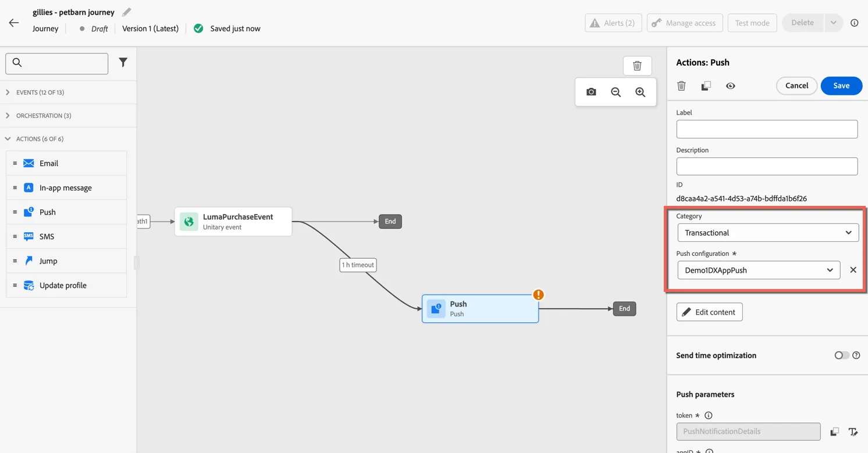Image resolution: width=868 pixels, height=453 pixels.
Task: Click the filter funnel icon
Action: [123, 62]
